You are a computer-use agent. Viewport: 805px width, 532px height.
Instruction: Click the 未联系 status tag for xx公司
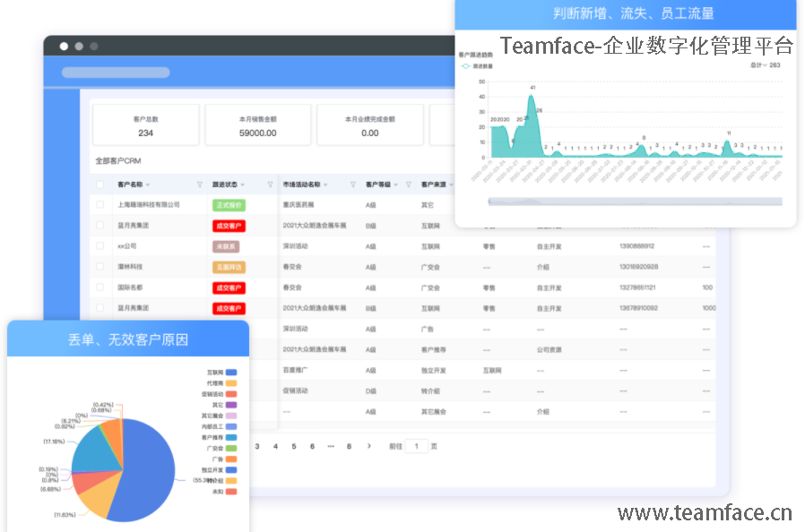(226, 246)
